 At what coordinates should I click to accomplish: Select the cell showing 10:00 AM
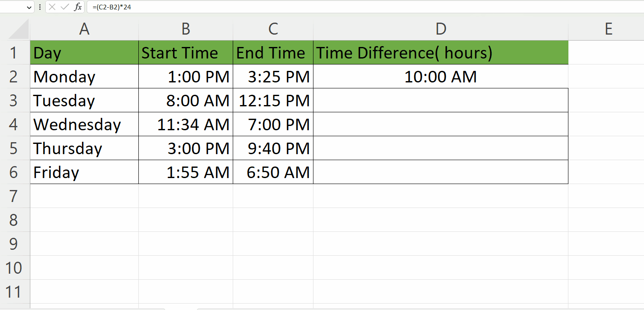441,76
